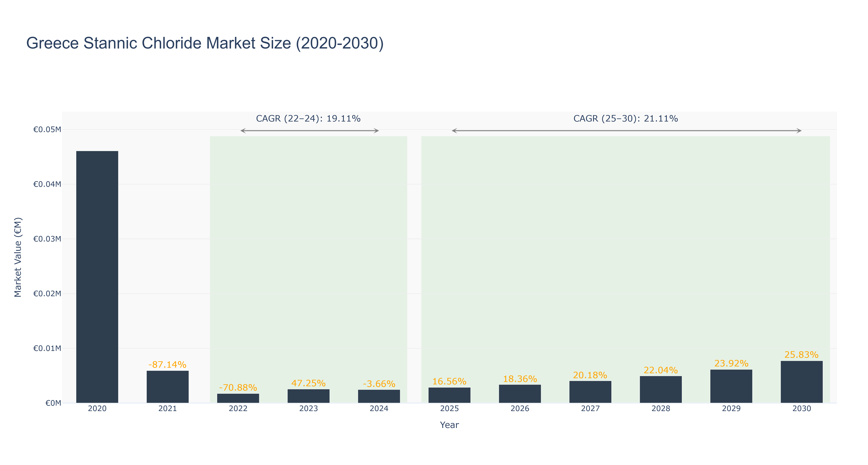Click the -3.66% growth label
The width and height of the screenshot is (868, 465).
(379, 384)
